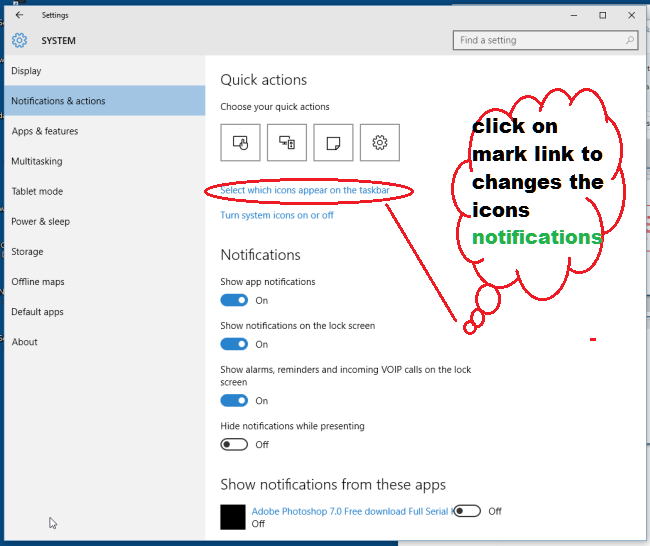Select the tablet mode quick action tile
Image resolution: width=650 pixels, height=546 pixels.
pyautogui.click(x=240, y=142)
